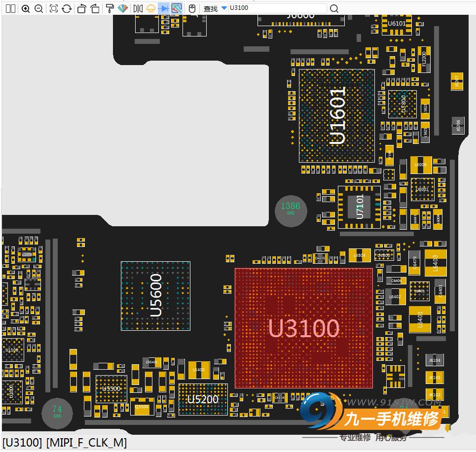Select the highlighted U3100 chip
Viewport: 476px width, 452px height.
click(x=303, y=328)
